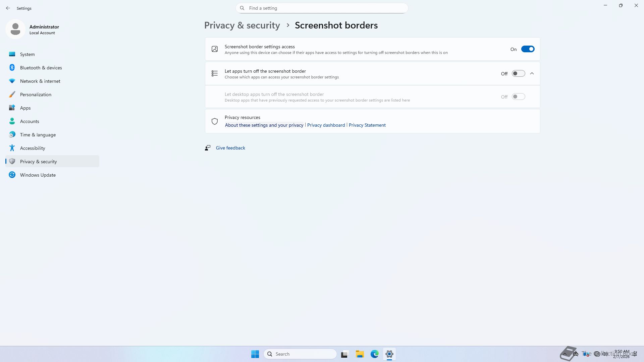Switch to Time & language settings
The image size is (644, 362).
pyautogui.click(x=38, y=135)
